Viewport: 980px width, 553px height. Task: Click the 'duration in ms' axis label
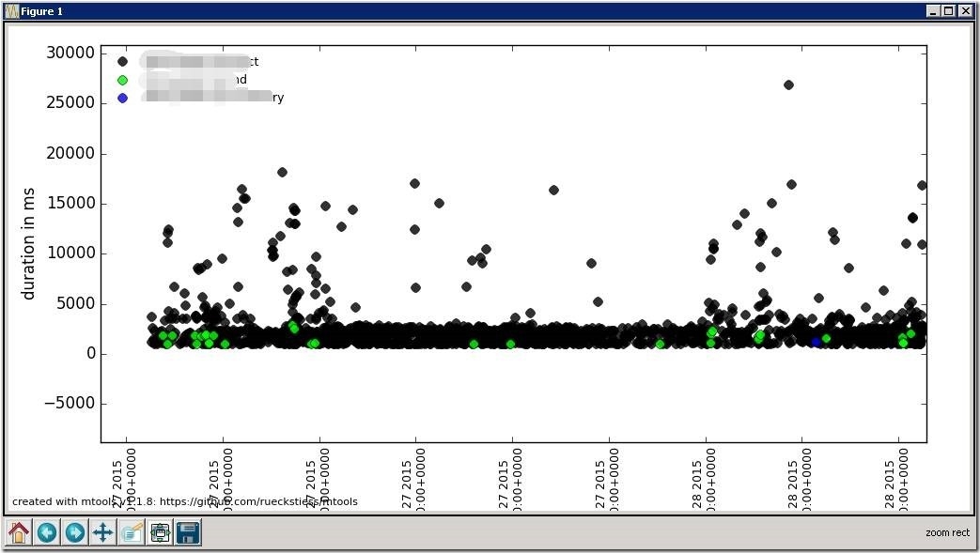point(28,244)
